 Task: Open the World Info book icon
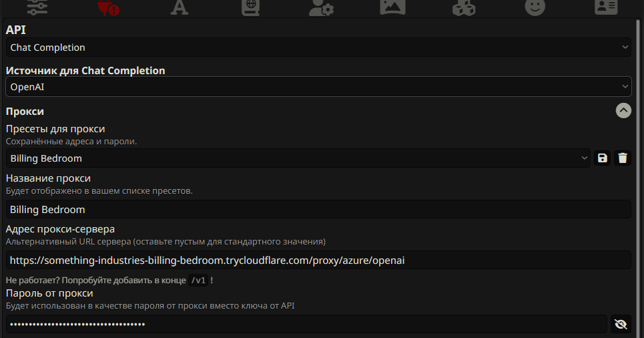(250, 7)
